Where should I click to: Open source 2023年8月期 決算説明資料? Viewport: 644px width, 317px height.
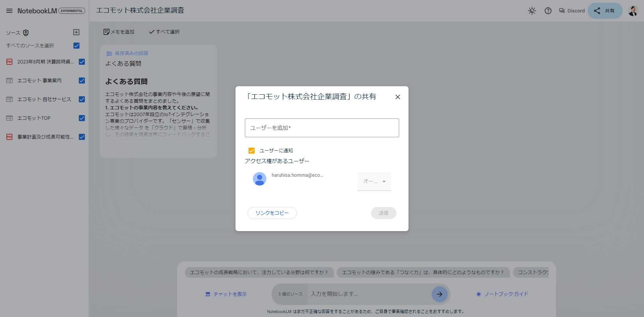coord(45,62)
